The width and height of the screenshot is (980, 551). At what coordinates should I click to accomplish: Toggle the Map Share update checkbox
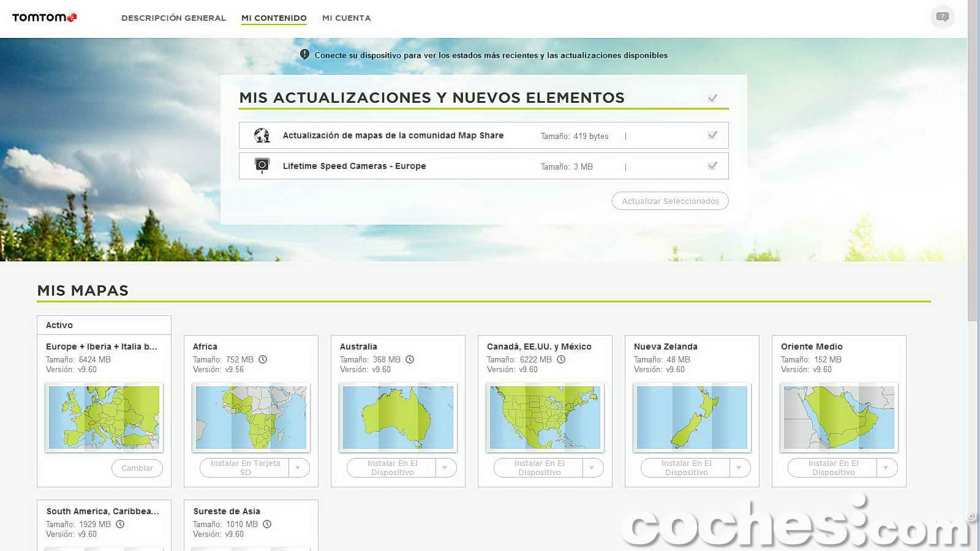click(x=712, y=135)
